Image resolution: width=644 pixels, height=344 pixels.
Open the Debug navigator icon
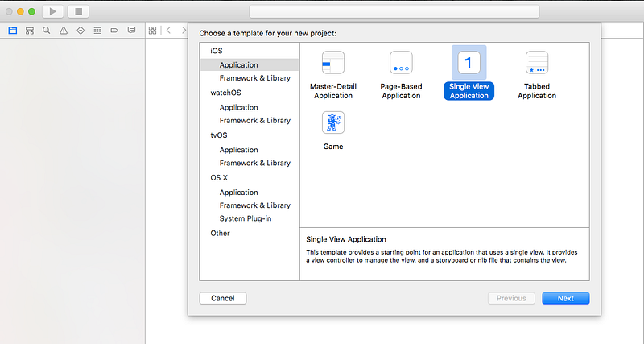(97, 31)
